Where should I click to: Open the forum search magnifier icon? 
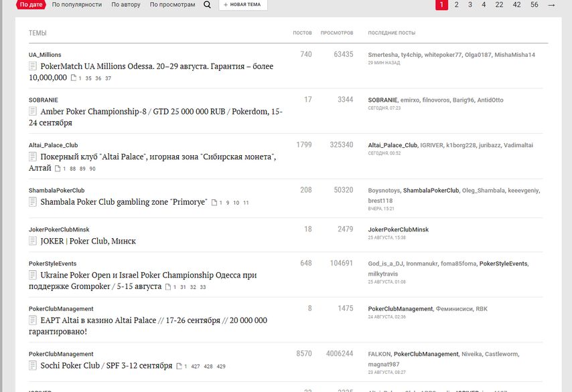click(207, 5)
